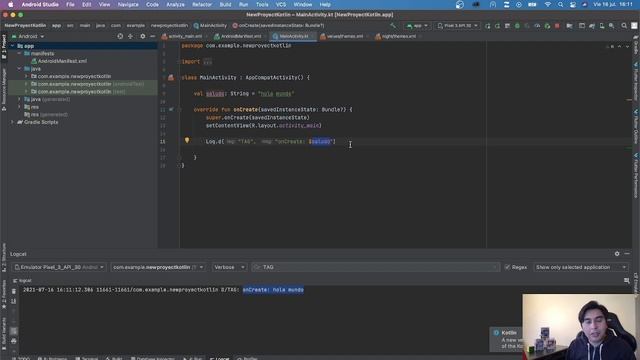The width and height of the screenshot is (640, 360).
Task: Expand the res folder node
Action: pyautogui.click(x=19, y=107)
